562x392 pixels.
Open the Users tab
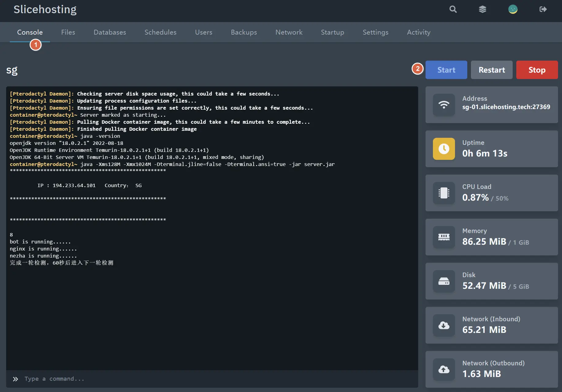tap(204, 32)
